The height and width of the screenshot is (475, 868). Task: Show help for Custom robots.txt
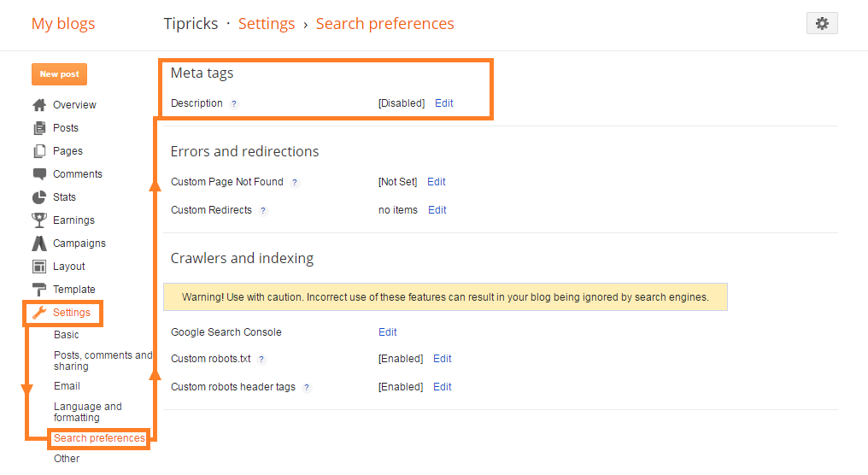tap(261, 359)
